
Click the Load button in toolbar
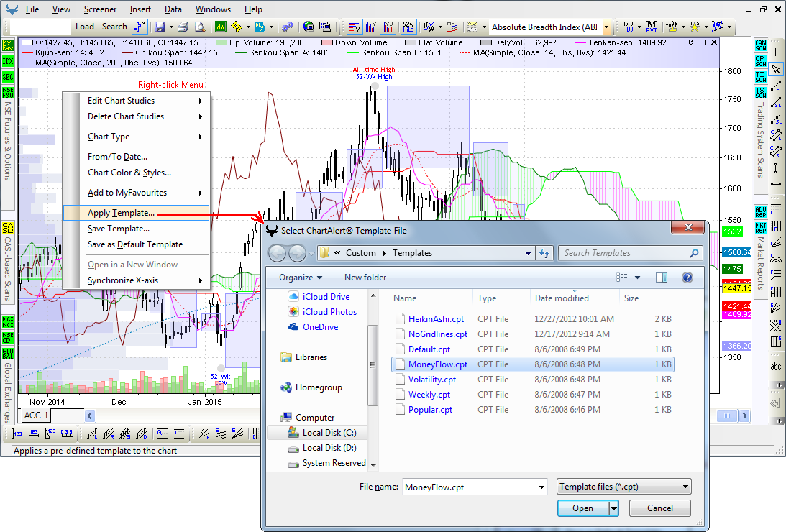pyautogui.click(x=85, y=27)
